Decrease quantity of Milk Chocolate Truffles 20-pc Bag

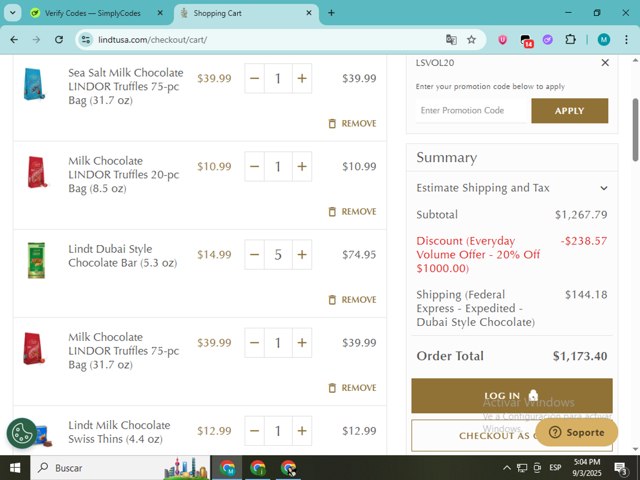tap(254, 167)
